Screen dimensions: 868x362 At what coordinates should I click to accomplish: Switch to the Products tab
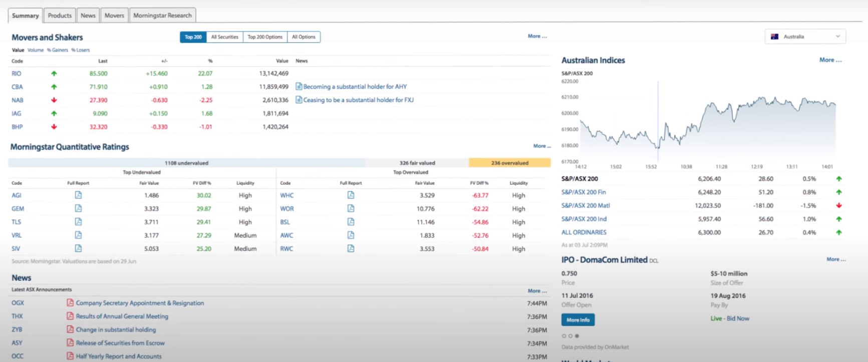click(x=60, y=16)
